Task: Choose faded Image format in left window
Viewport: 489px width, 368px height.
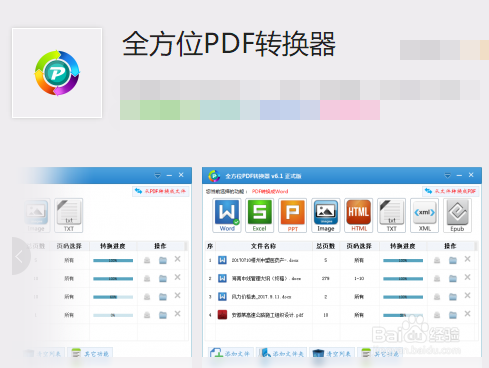Action: tap(36, 215)
